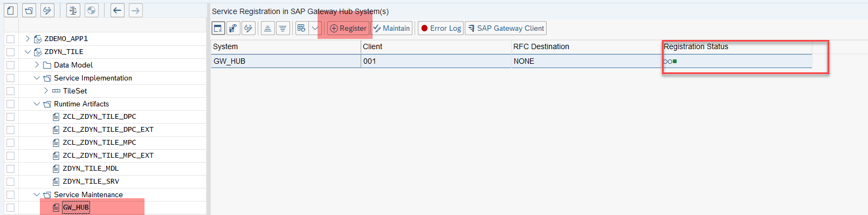
Task: Click the Runtime Artifacts folder icon
Action: 47,104
